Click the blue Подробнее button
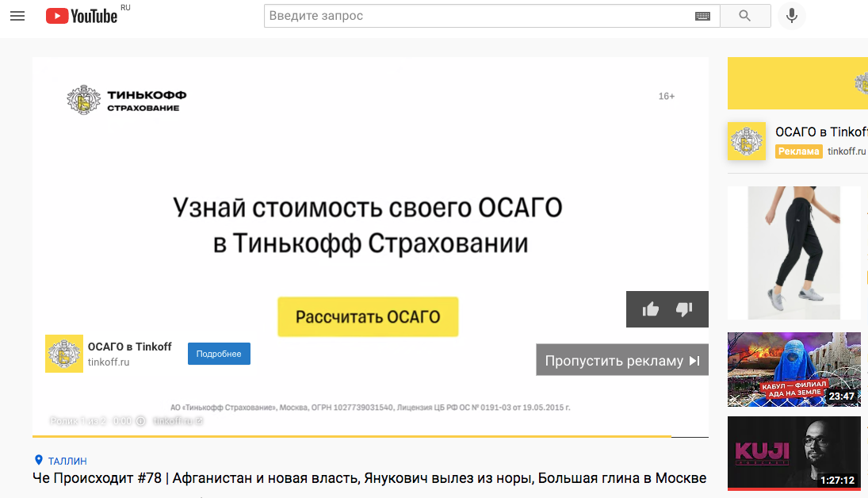This screenshot has width=868, height=498. (x=219, y=354)
